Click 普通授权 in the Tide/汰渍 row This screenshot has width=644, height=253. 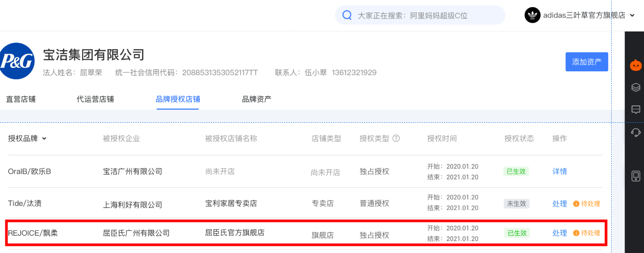[374, 203]
